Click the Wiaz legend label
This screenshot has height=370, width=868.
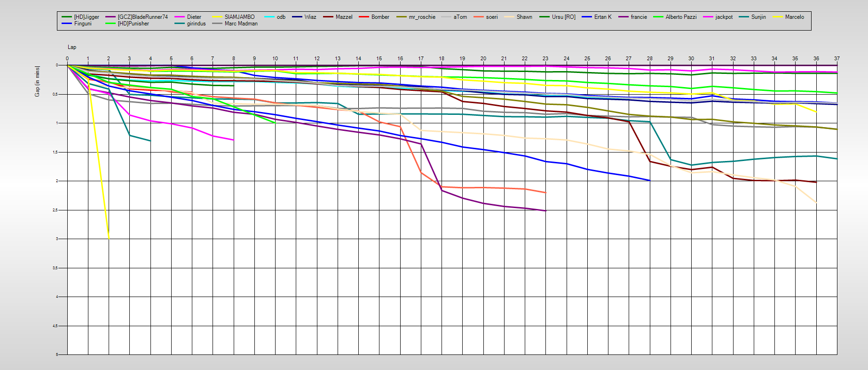point(310,17)
